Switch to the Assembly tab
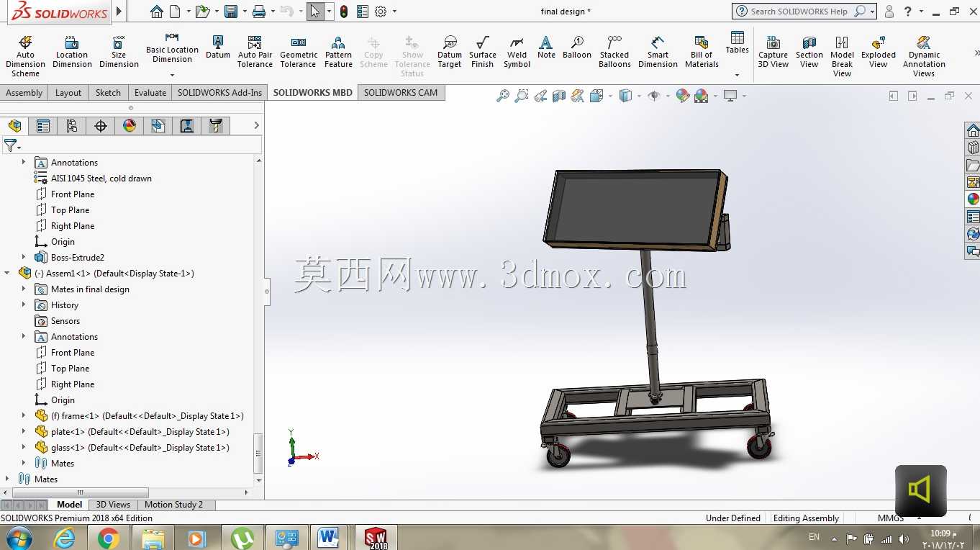The width and height of the screenshot is (980, 550). pos(24,93)
